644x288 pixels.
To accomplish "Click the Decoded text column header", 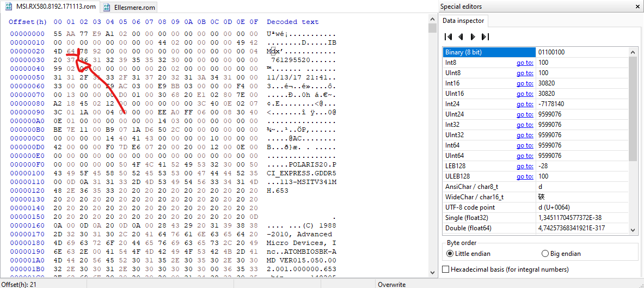I will 292,22.
